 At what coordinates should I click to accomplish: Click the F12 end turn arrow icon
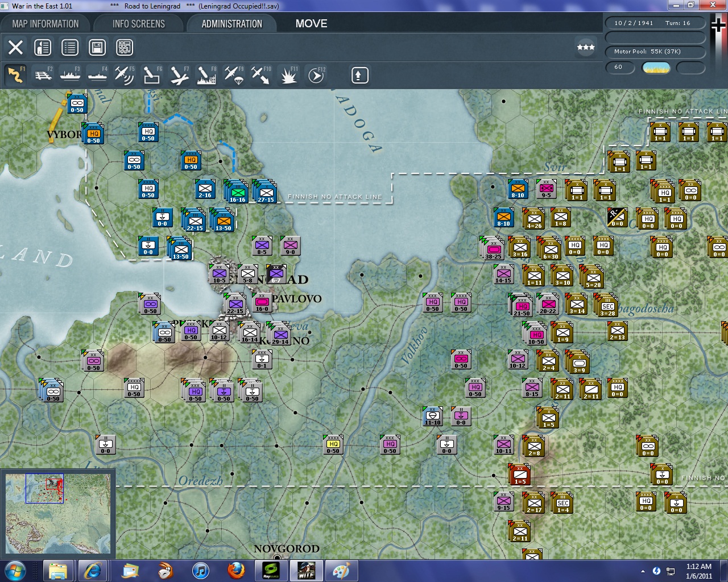316,75
